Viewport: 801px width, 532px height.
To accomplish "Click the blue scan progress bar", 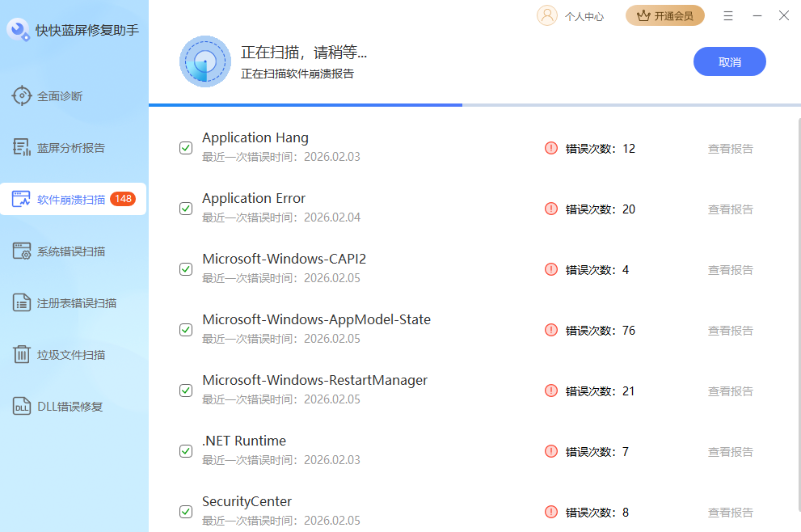I will coord(305,103).
